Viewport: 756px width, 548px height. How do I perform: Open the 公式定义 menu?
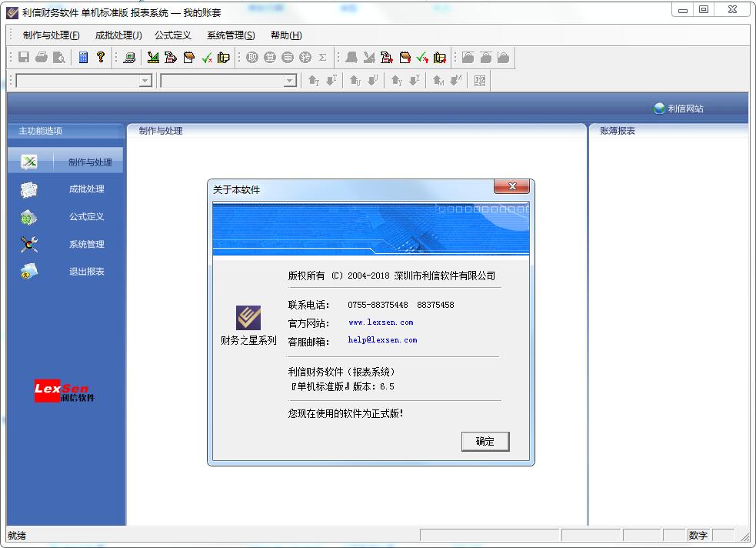[172, 35]
